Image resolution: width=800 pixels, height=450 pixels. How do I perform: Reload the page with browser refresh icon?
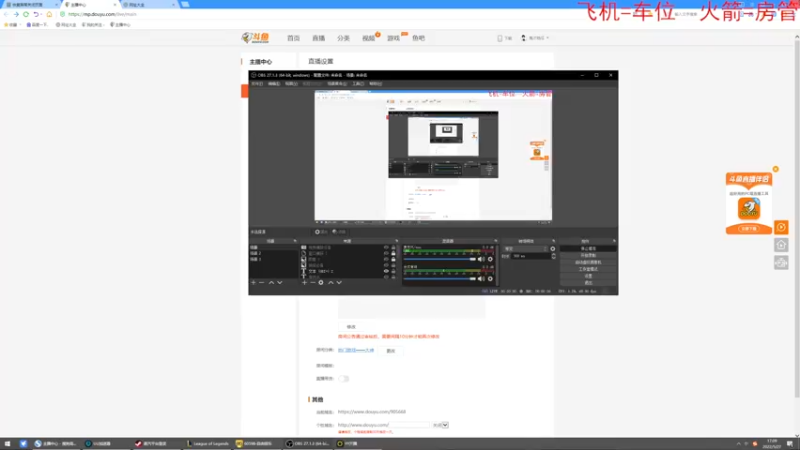[26, 14]
